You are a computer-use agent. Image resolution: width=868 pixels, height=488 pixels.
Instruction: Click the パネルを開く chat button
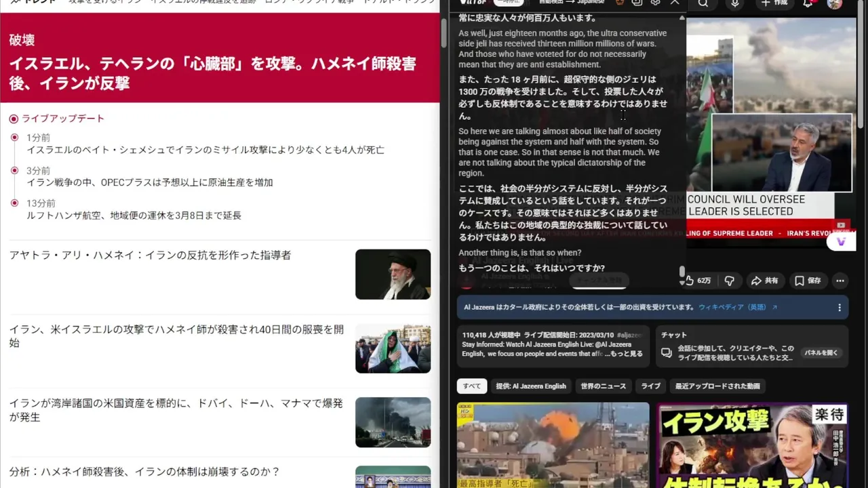[x=821, y=353]
